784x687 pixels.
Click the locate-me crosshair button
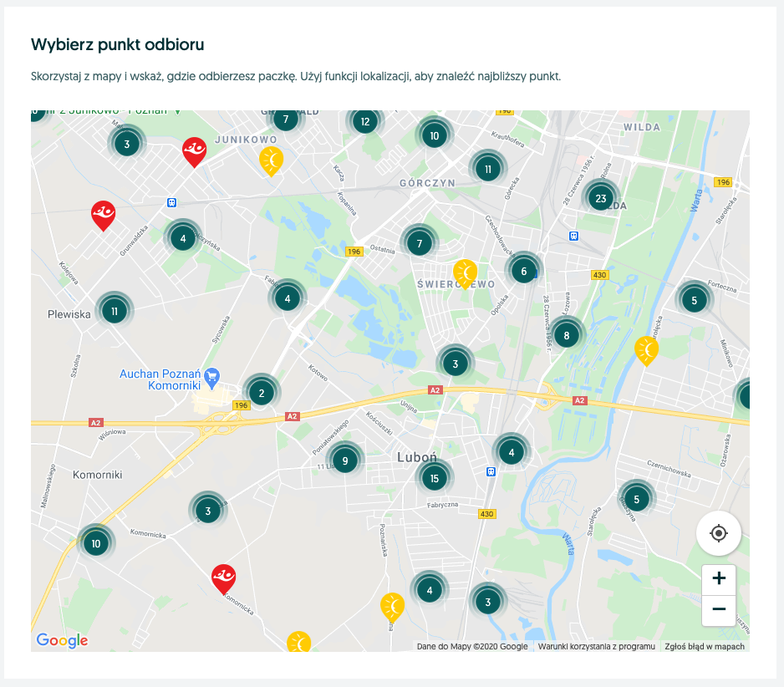coord(719,533)
